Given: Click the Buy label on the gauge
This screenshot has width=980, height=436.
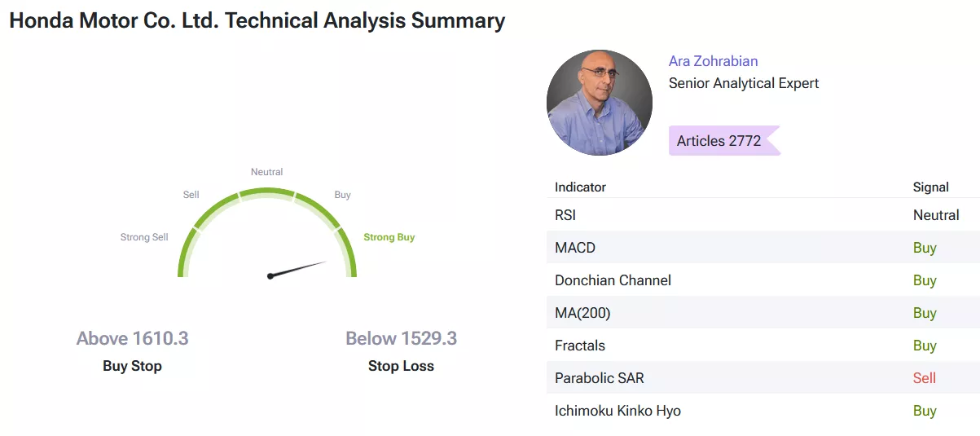Looking at the screenshot, I should [x=343, y=195].
